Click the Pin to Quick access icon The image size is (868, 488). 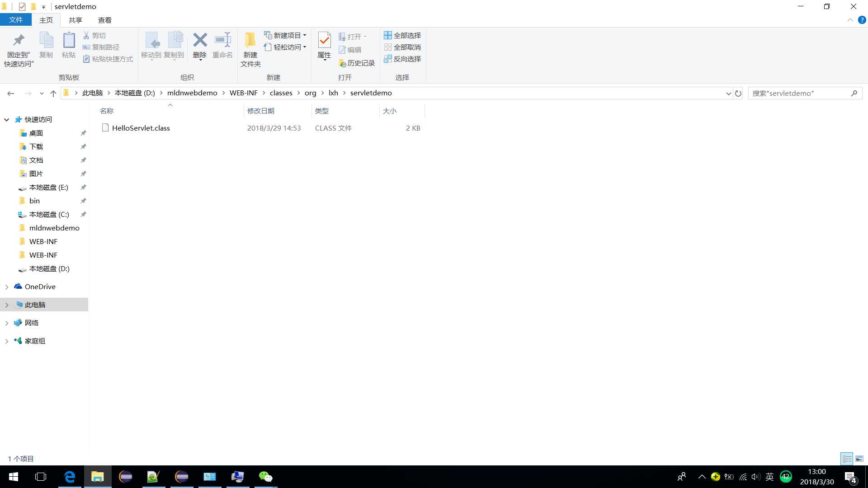[19, 41]
